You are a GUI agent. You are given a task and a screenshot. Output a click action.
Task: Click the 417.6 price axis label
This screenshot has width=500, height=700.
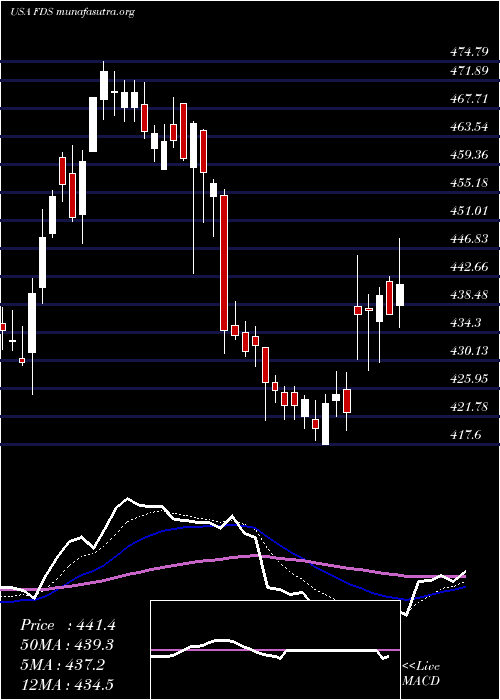point(466,435)
